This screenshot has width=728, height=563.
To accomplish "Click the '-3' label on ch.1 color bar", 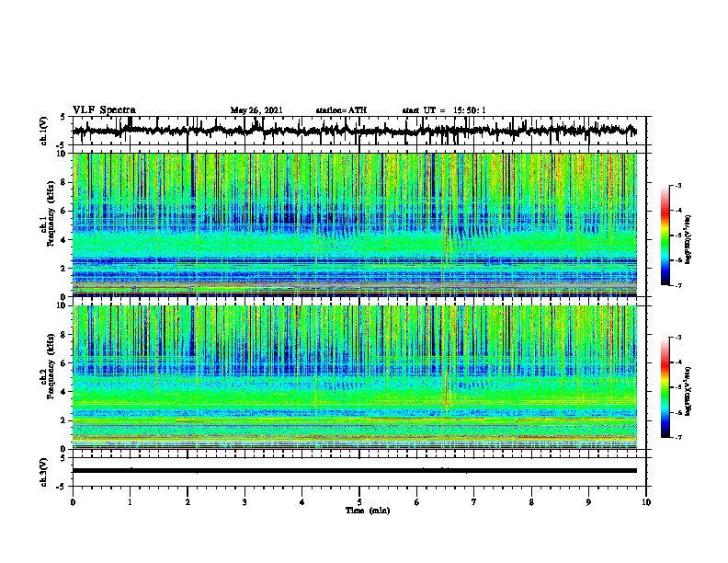I will click(x=678, y=186).
